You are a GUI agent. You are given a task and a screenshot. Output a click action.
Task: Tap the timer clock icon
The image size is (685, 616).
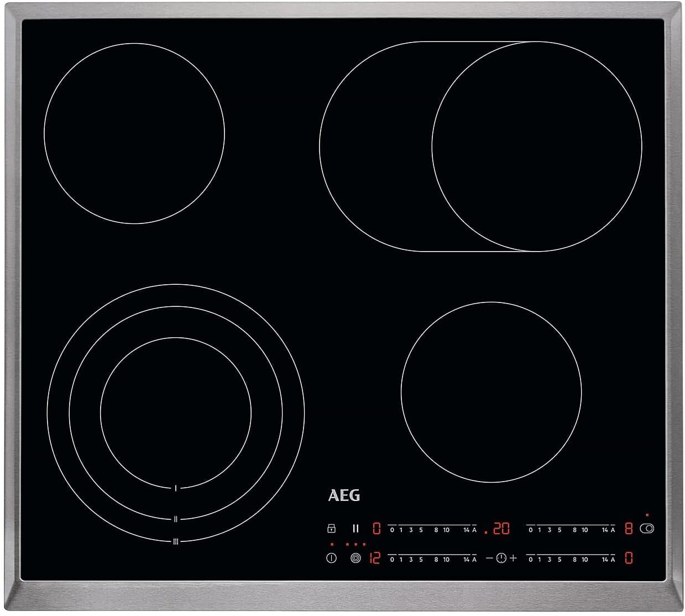pyautogui.click(x=501, y=558)
